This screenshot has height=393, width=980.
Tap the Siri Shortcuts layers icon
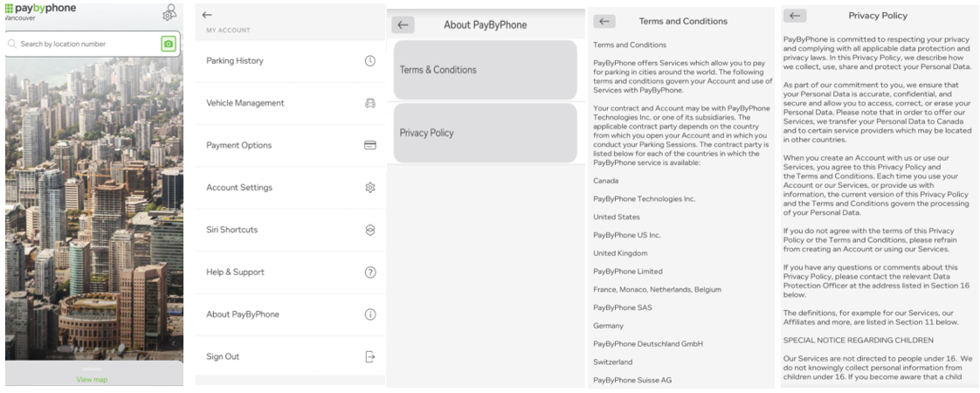pos(370,230)
